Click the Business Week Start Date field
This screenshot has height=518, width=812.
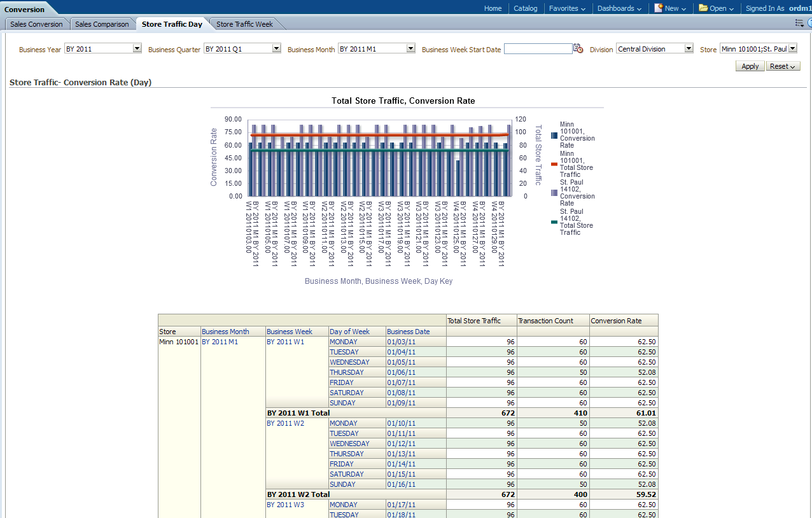(538, 48)
